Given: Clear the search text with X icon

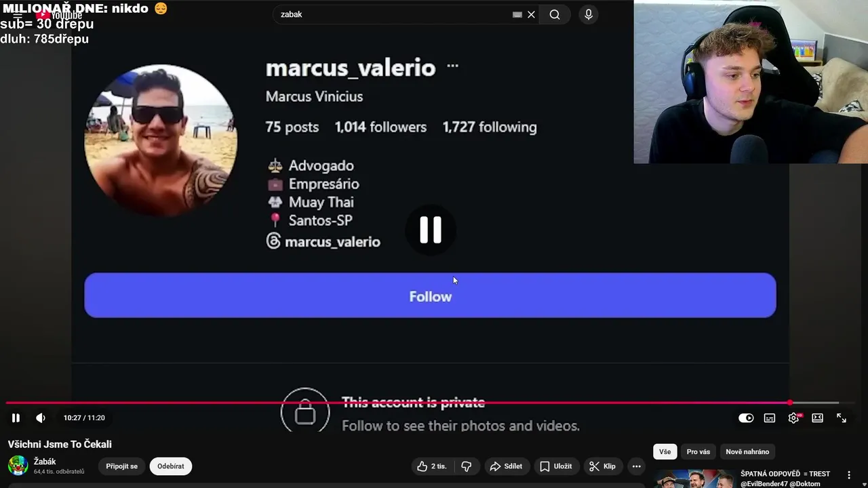Looking at the screenshot, I should (x=532, y=14).
